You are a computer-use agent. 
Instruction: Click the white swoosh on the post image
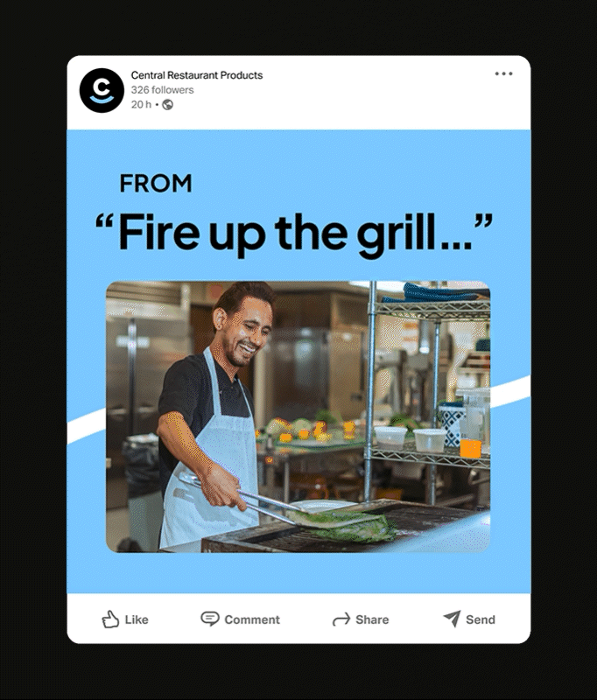86,427
